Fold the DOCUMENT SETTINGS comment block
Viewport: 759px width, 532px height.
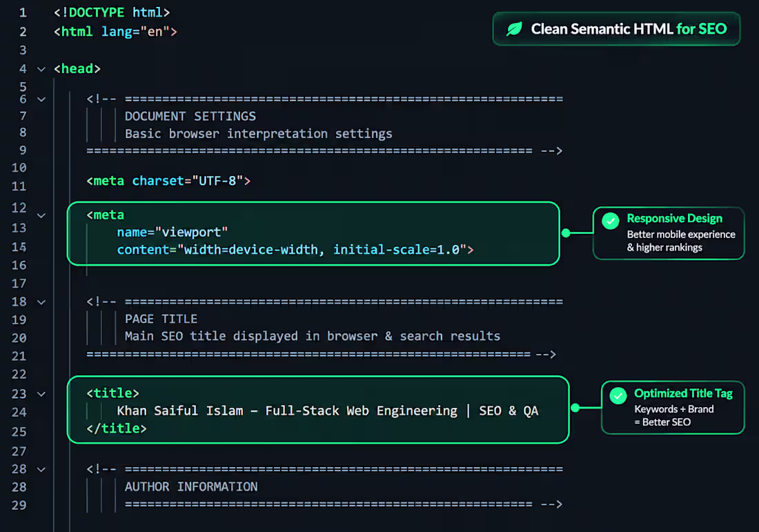[41, 100]
